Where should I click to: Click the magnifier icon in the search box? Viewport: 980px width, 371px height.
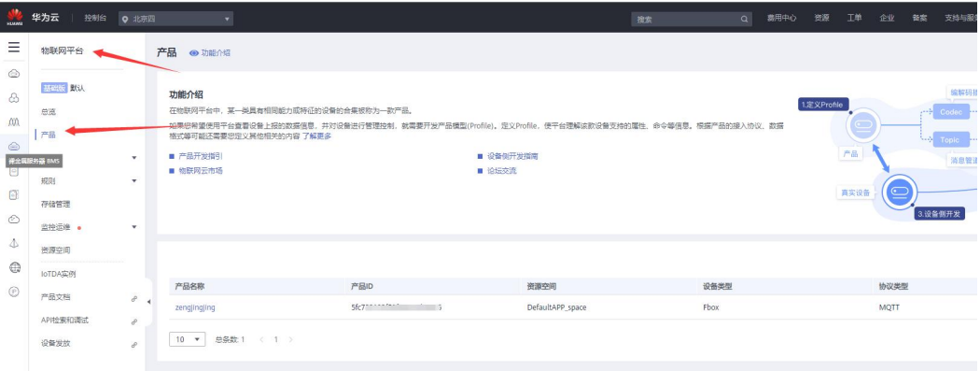click(745, 19)
